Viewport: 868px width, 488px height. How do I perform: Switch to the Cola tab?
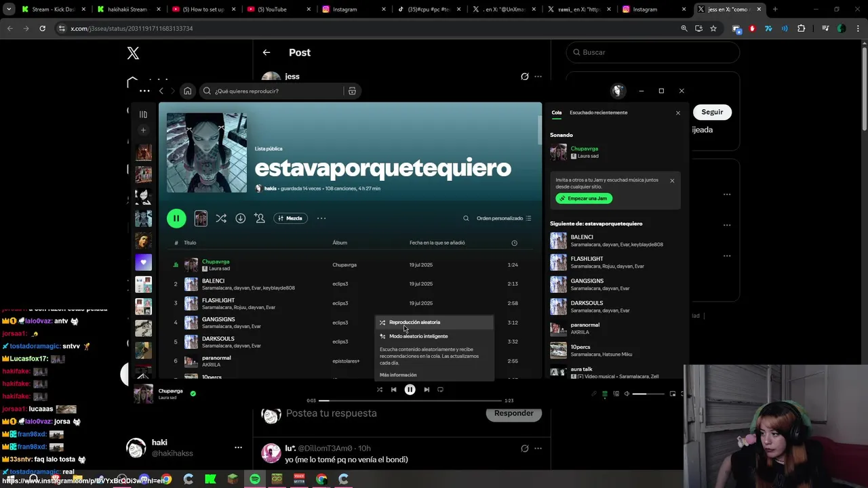click(557, 113)
